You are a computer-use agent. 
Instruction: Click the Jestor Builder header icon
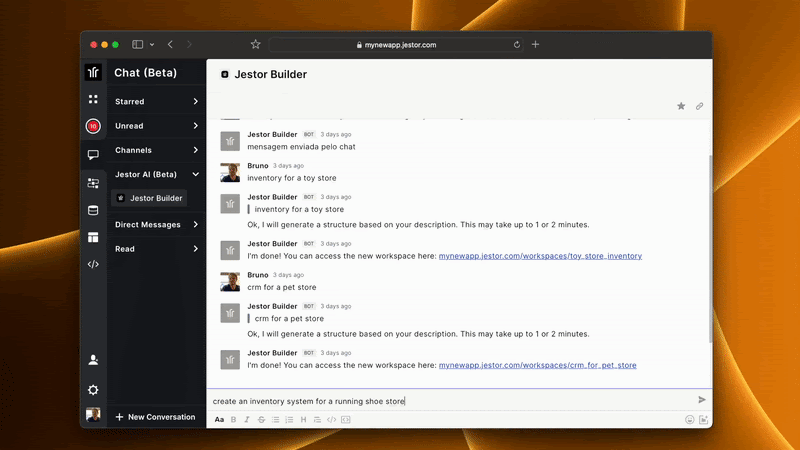pyautogui.click(x=224, y=74)
